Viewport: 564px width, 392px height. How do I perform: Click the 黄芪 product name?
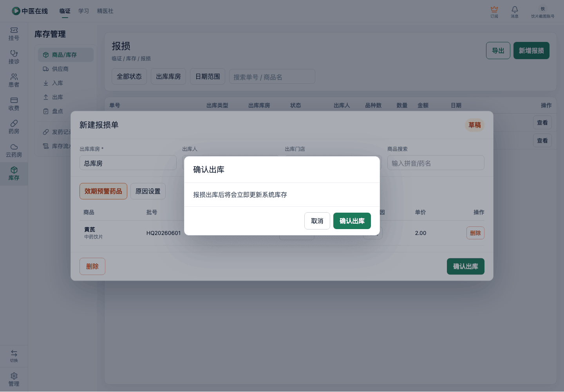point(90,229)
